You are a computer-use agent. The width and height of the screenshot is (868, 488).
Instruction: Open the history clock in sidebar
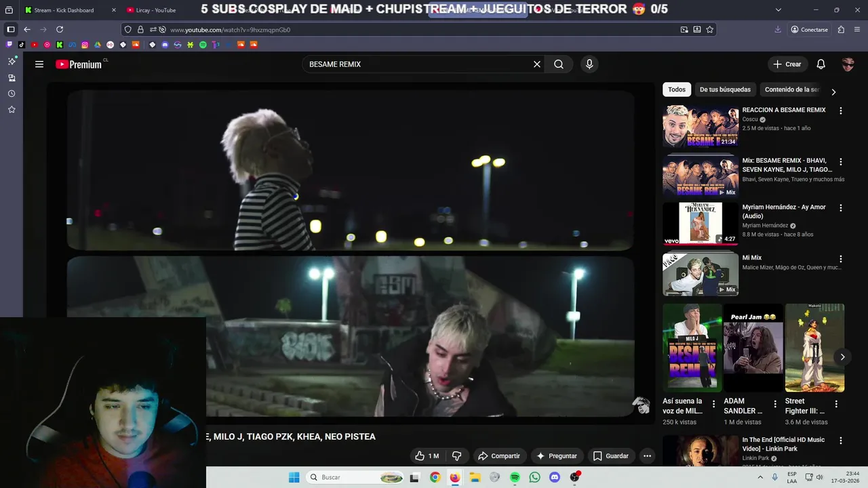(x=12, y=94)
